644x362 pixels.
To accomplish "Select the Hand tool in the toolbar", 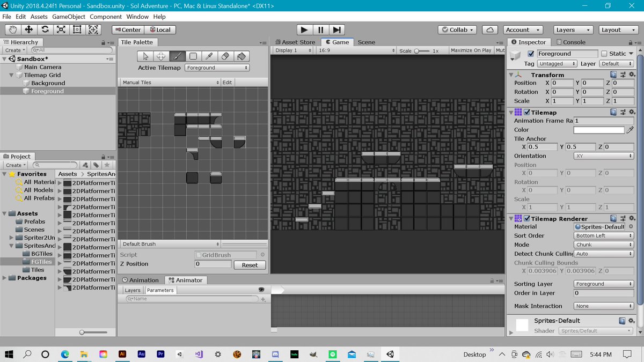I will tap(12, 29).
